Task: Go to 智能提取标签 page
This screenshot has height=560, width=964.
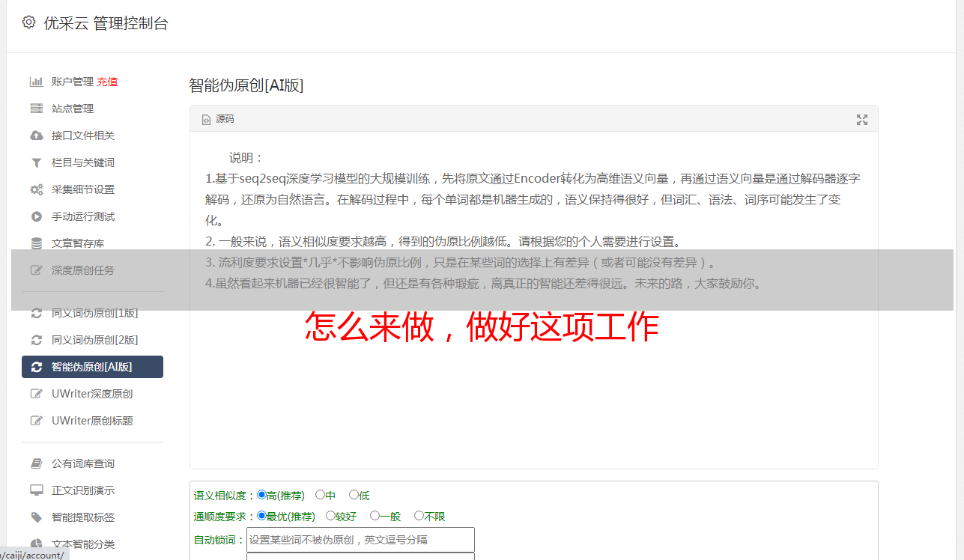Action: tap(83, 517)
